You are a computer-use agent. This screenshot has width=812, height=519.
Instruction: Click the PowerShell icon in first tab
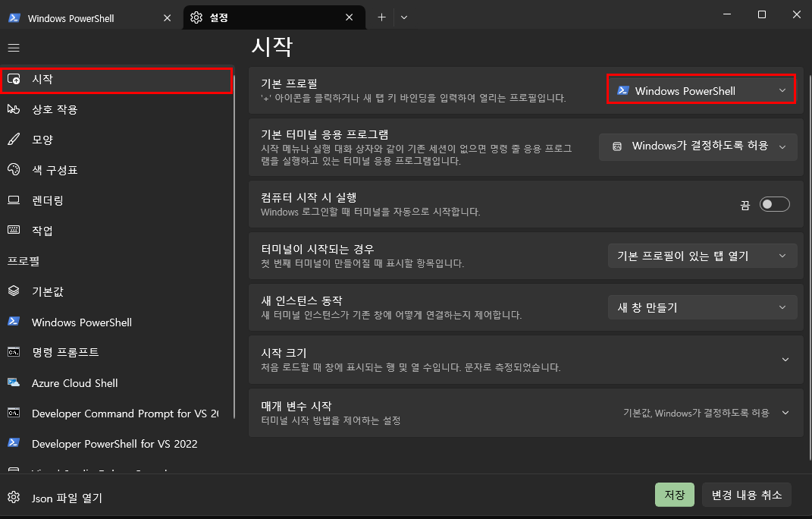pyautogui.click(x=14, y=18)
